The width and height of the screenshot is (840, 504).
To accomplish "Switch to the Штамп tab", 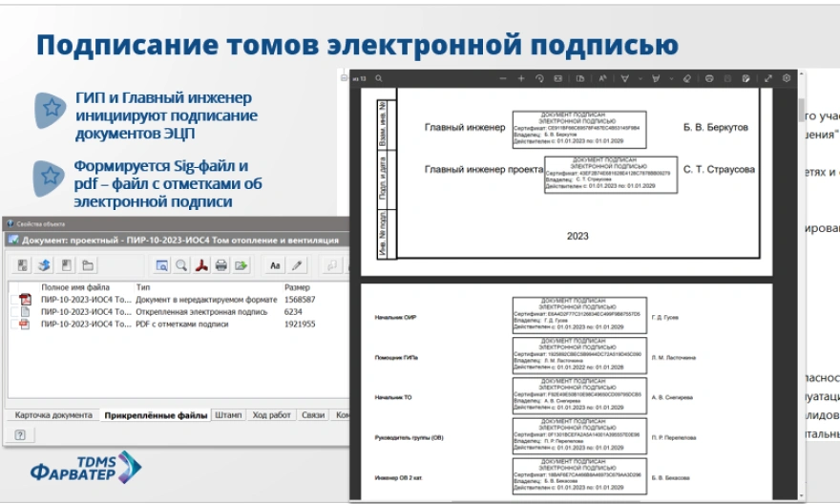I will pos(228,415).
